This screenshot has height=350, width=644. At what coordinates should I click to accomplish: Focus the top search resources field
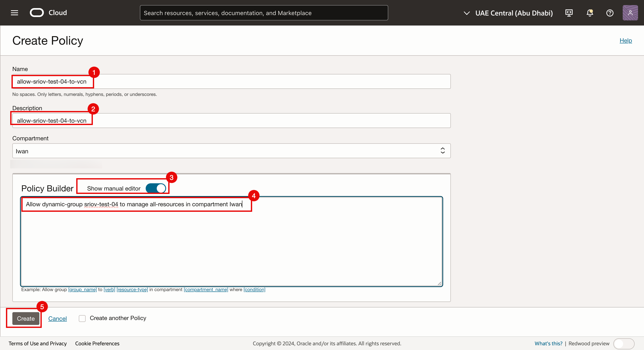click(x=264, y=13)
